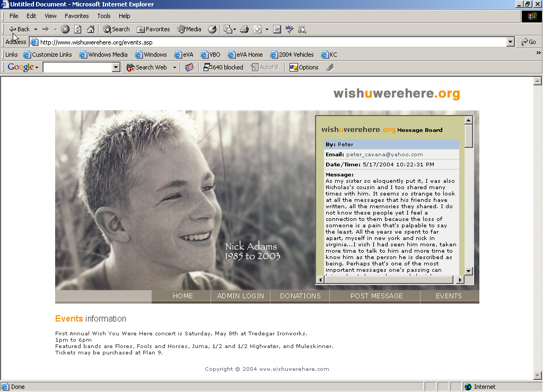Click the 640 blocked popup blocker button
The height and width of the screenshot is (392, 543).
(223, 67)
